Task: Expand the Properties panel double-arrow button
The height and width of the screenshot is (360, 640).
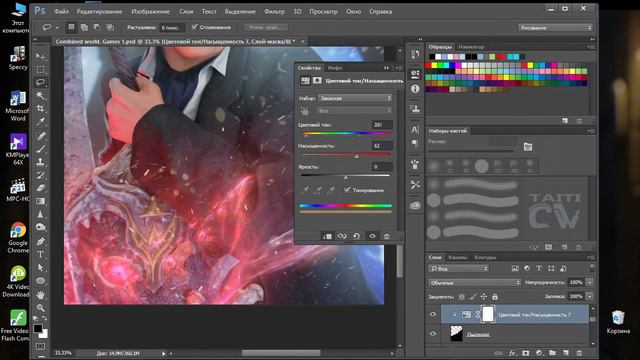Action: click(x=386, y=68)
